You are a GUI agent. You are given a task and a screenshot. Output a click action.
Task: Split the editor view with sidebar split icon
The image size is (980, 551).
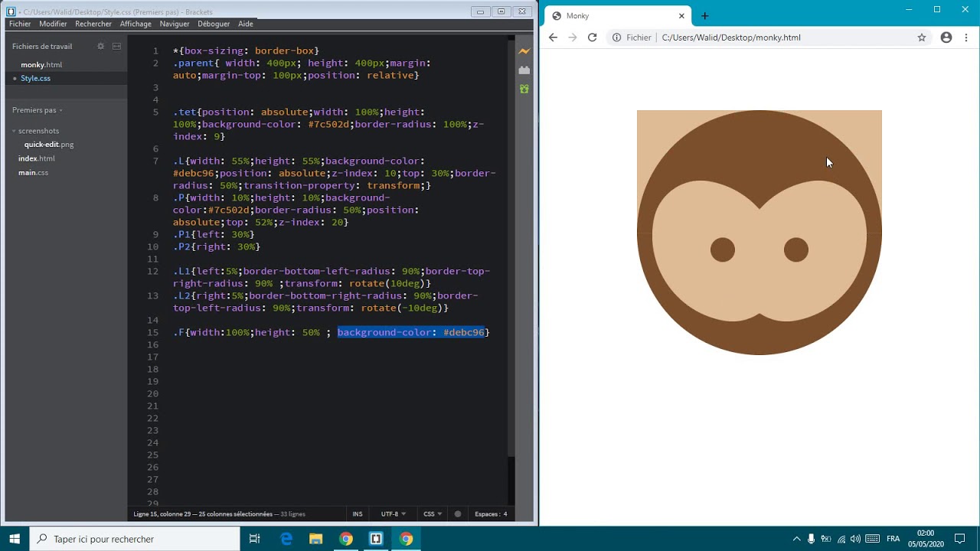click(x=116, y=46)
